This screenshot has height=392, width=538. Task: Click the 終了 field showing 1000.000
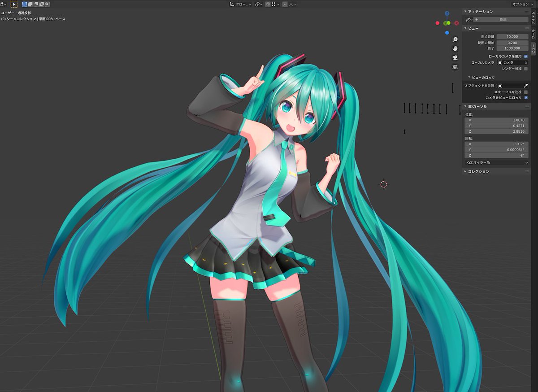coord(512,48)
